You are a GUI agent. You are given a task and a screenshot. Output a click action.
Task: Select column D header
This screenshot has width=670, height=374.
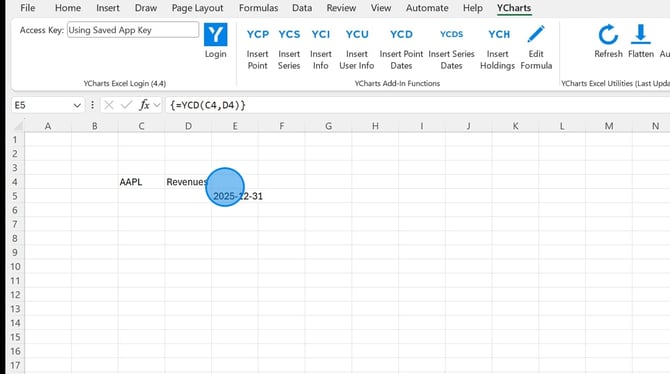click(x=188, y=126)
